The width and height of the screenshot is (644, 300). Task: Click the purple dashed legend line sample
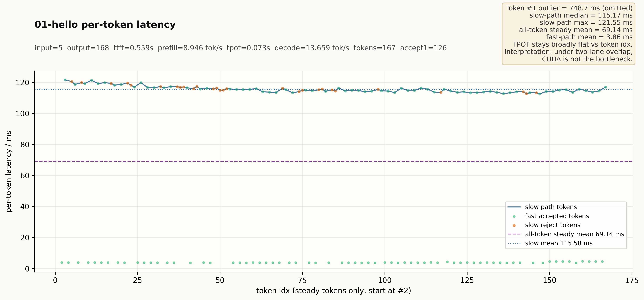[514, 234]
